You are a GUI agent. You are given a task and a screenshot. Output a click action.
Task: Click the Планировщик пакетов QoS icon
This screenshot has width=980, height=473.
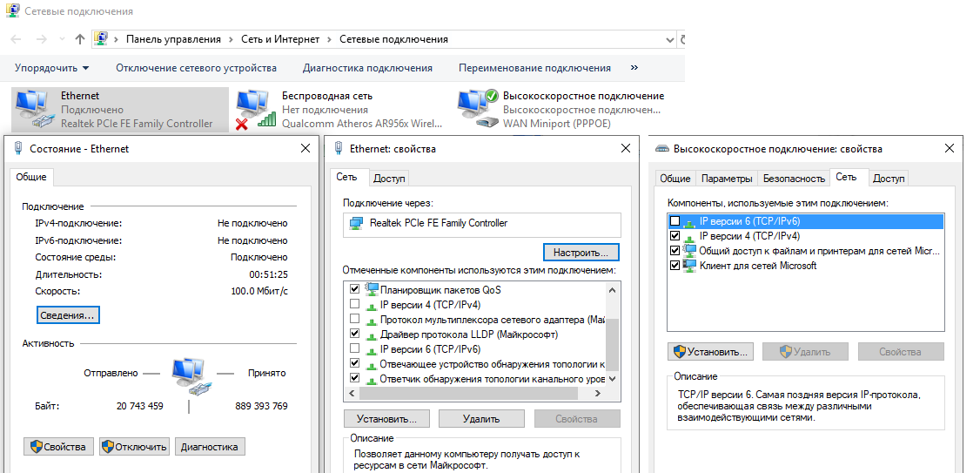(x=372, y=290)
